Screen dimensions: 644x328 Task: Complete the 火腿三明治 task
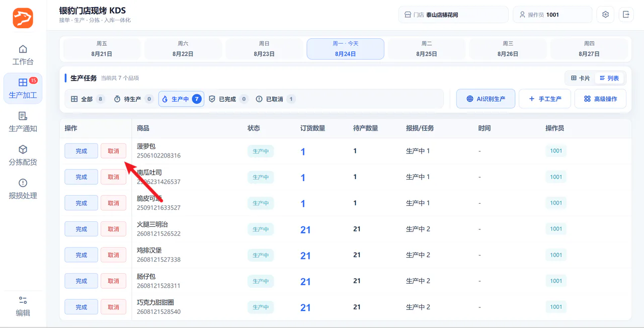(x=81, y=229)
